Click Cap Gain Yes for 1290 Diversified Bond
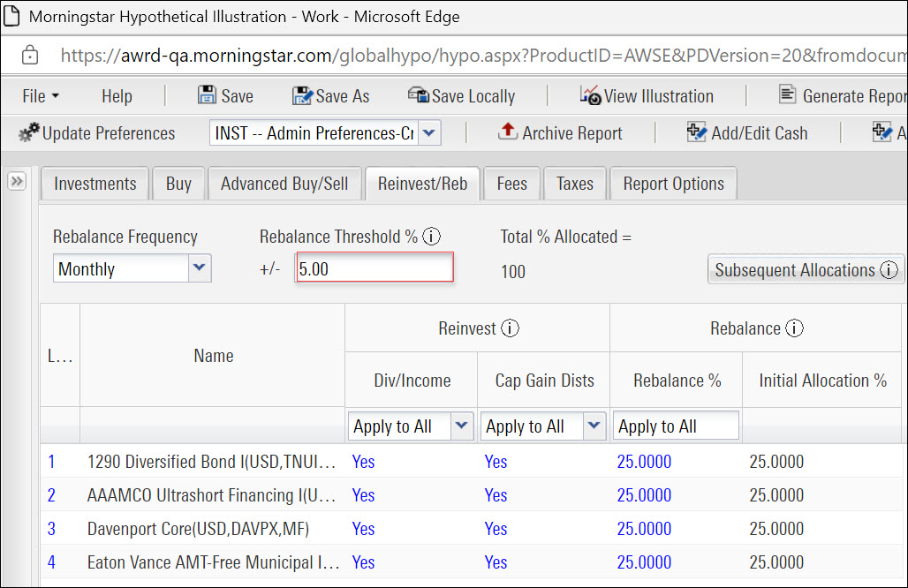The width and height of the screenshot is (908, 588). [x=496, y=461]
